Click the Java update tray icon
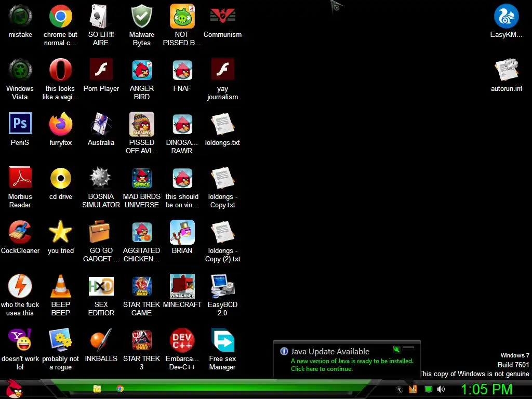The height and width of the screenshot is (399, 532). point(413,389)
